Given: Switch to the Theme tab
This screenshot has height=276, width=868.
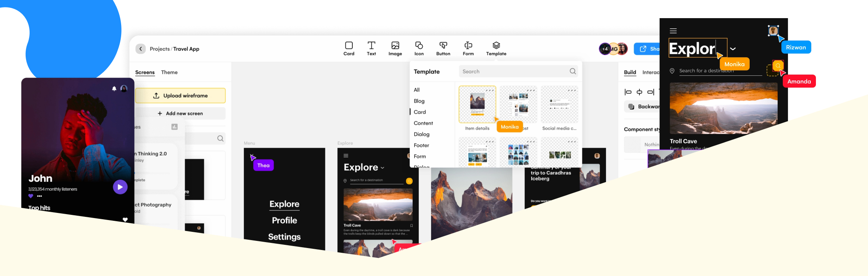Looking at the screenshot, I should point(169,73).
